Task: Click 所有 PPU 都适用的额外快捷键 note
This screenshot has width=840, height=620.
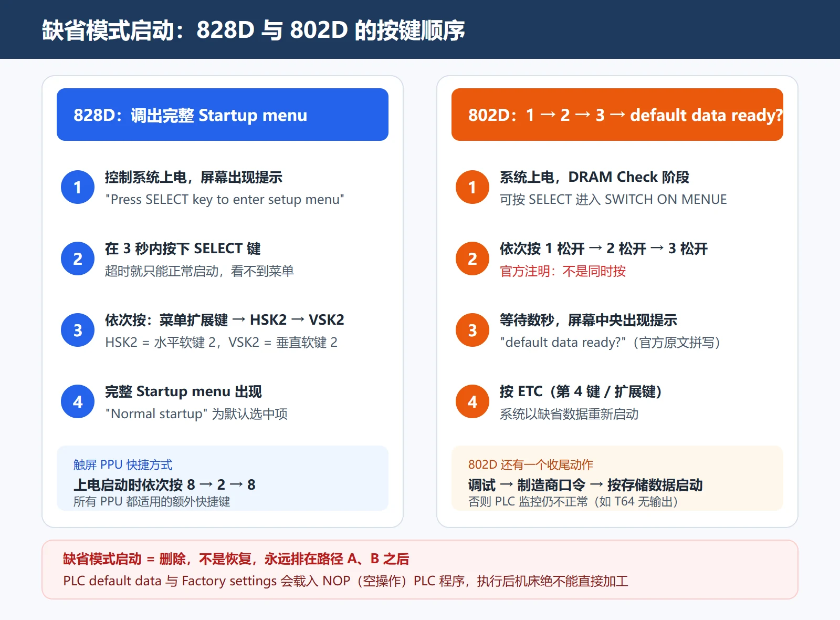Action: coord(152,501)
